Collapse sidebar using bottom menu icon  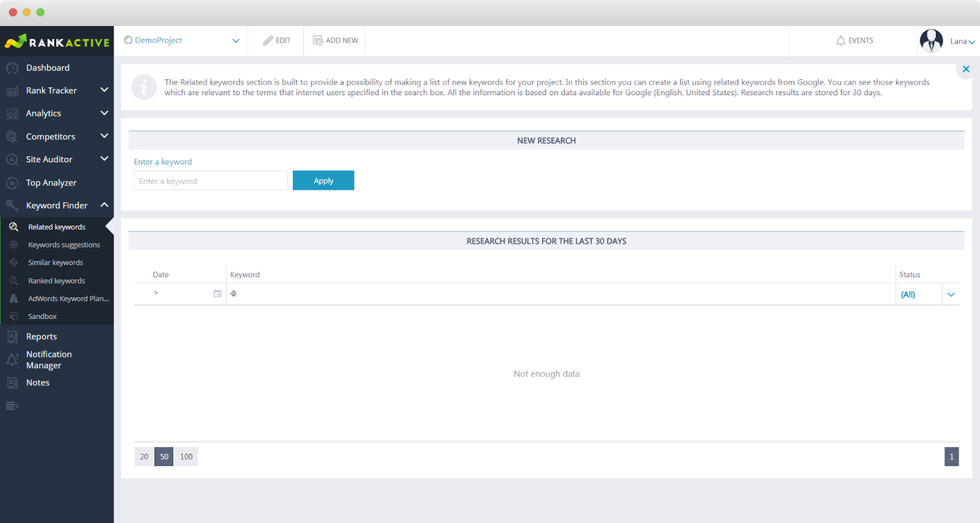pyautogui.click(x=12, y=406)
